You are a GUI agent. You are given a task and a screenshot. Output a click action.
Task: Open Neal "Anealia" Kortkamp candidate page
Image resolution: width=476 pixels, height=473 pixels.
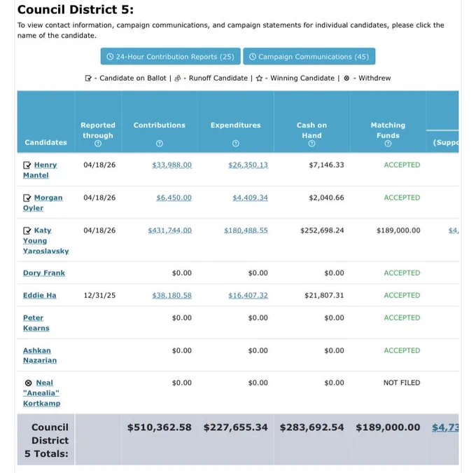[41, 393]
